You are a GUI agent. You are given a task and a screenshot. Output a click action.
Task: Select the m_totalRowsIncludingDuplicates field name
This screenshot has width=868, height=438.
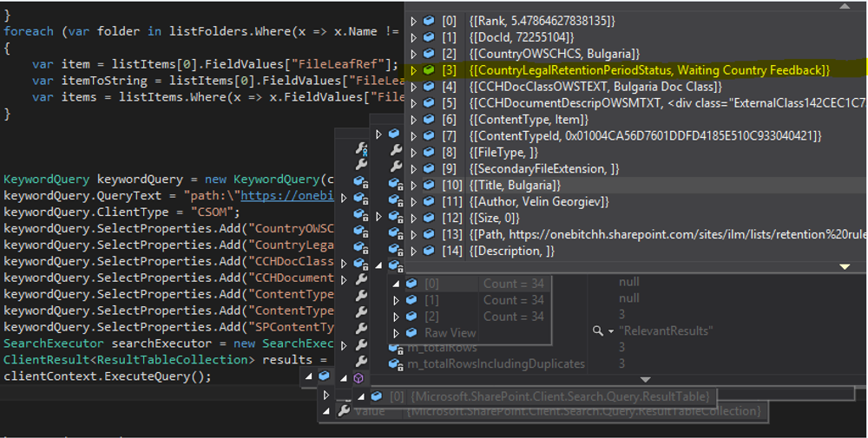pyautogui.click(x=496, y=364)
